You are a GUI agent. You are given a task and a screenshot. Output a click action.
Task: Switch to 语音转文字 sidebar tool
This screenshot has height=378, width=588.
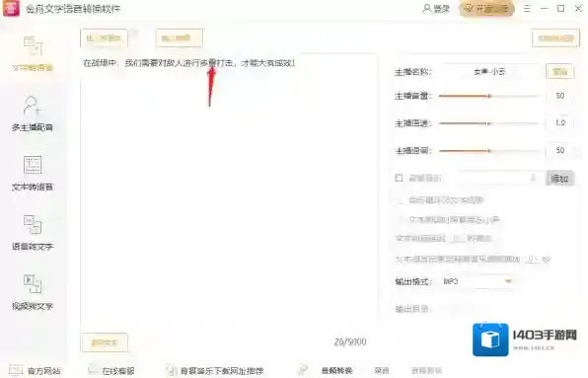click(x=33, y=233)
